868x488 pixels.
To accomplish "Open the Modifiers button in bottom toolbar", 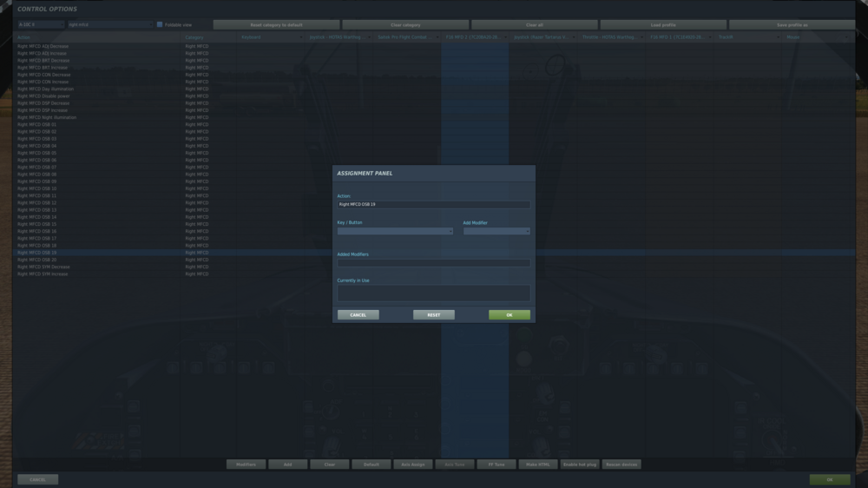I will click(x=246, y=465).
